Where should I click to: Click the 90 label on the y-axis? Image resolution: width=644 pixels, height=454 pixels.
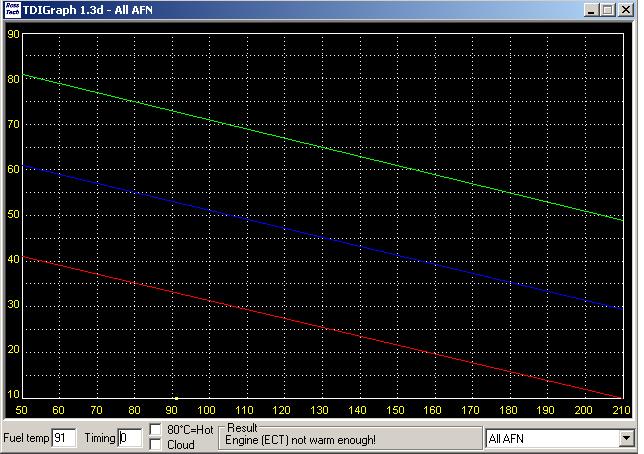coord(13,33)
